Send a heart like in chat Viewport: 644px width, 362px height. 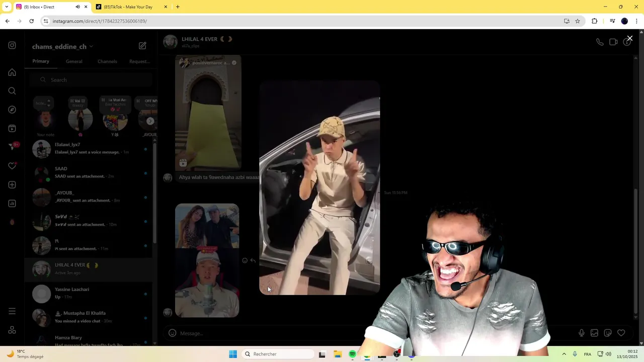621,333
